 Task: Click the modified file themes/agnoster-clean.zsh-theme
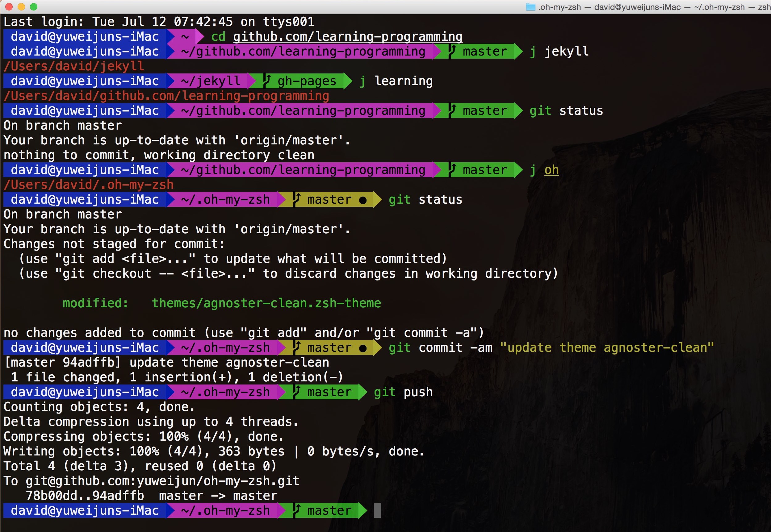266,303
